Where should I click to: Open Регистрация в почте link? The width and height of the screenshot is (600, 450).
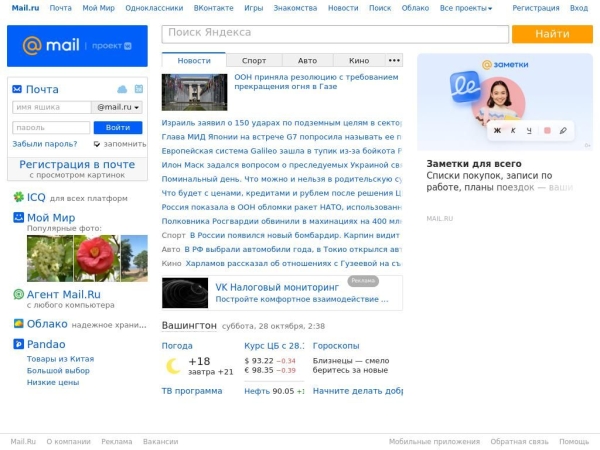[77, 164]
